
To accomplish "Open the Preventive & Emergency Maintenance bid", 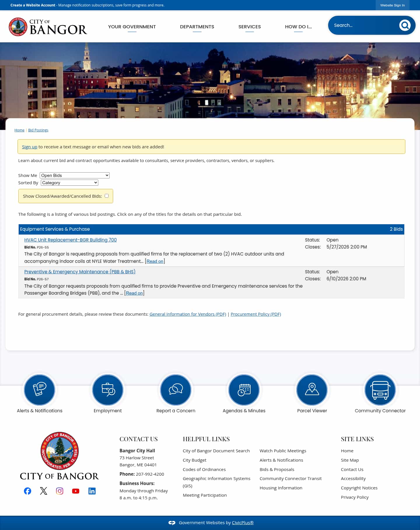I will 80,272.
